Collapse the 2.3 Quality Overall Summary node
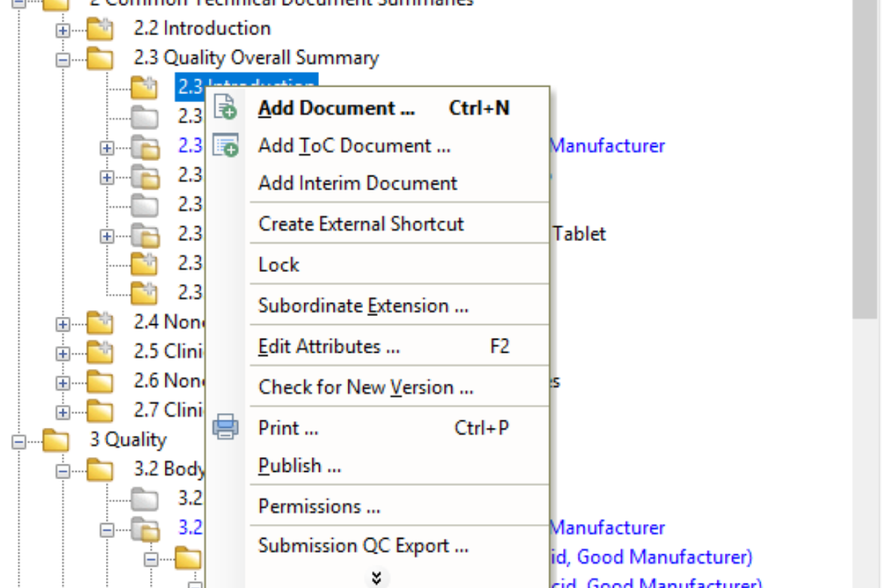 click(62, 57)
